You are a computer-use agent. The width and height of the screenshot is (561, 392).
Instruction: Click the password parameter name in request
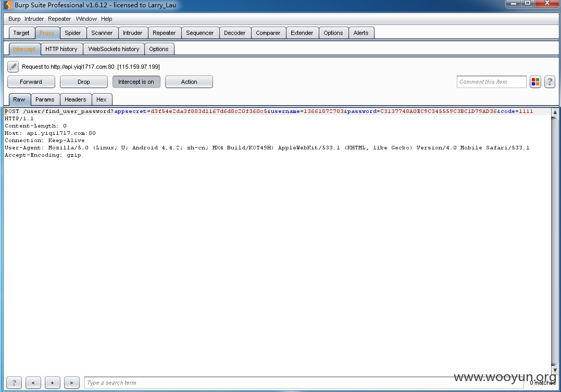tap(361, 111)
